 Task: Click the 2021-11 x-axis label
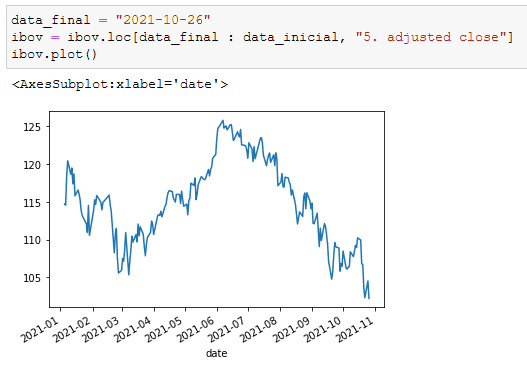(355, 329)
